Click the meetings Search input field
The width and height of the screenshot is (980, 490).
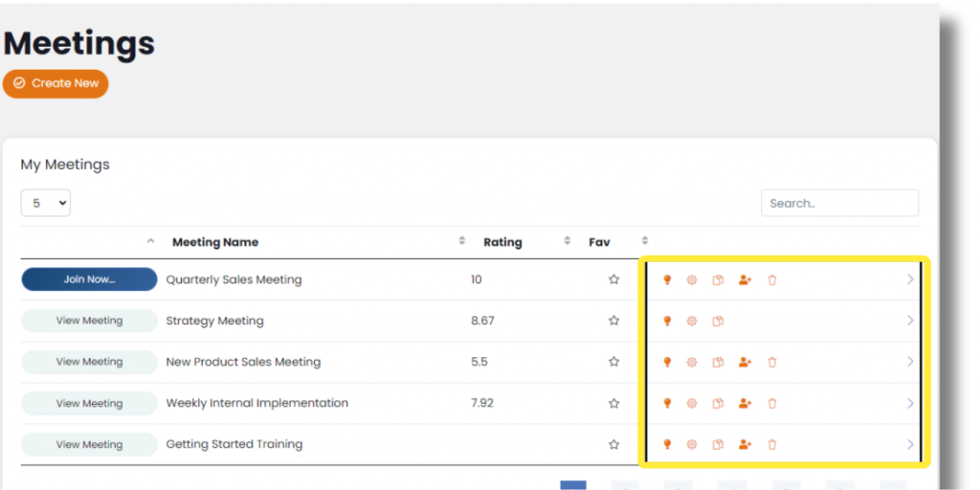pyautogui.click(x=839, y=203)
